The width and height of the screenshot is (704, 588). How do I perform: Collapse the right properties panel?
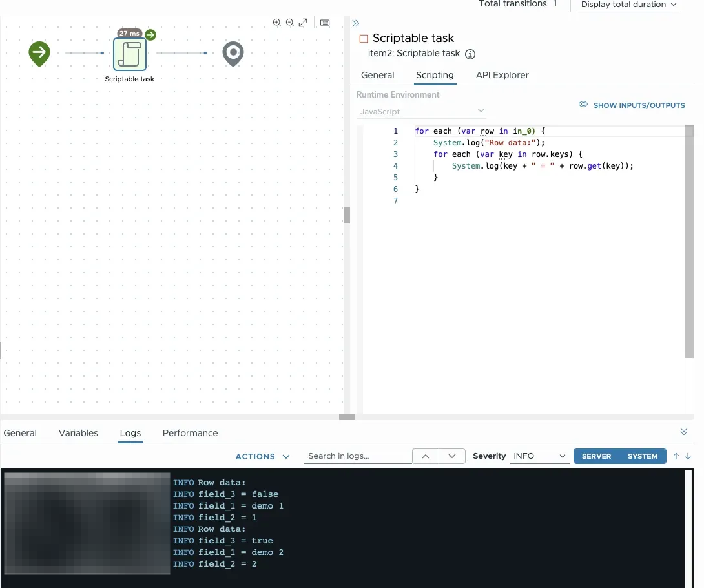(x=356, y=23)
